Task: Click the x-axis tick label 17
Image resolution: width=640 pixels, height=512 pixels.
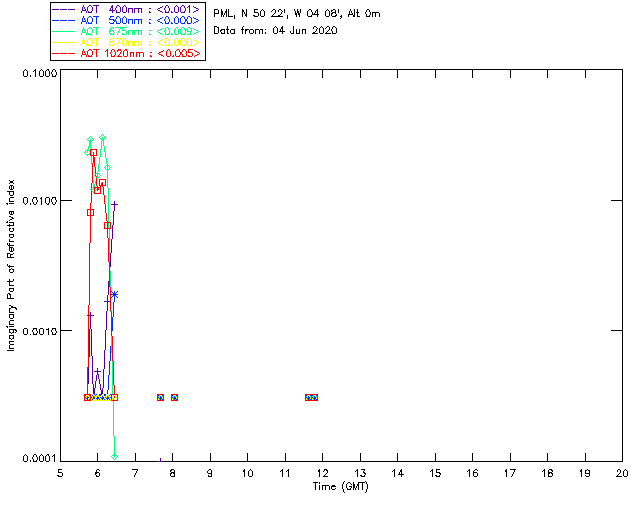Action: click(x=510, y=473)
